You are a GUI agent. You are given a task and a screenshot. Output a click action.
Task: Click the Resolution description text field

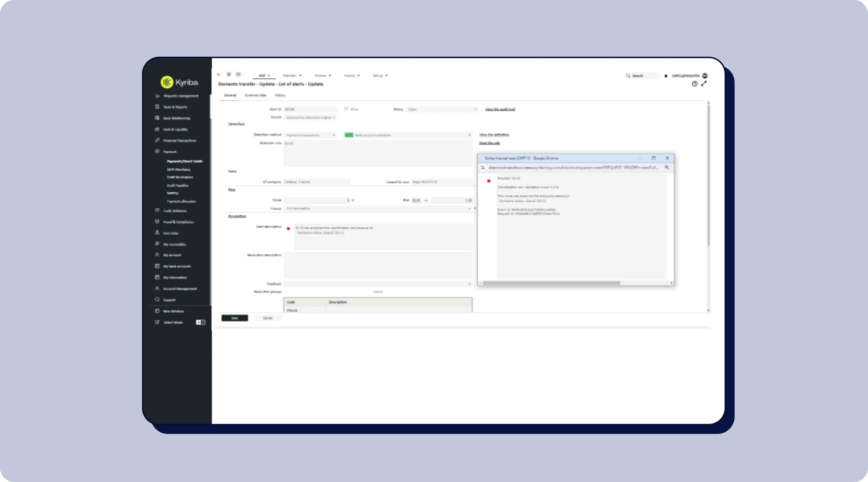coord(378,265)
